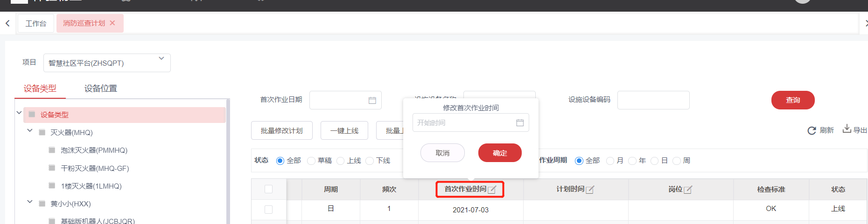Click the 周期 column header
This screenshot has height=224, width=868.
(x=331, y=189)
